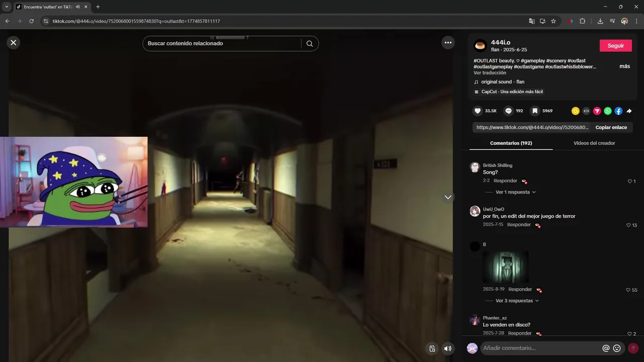Open the 444i.o username link
The height and width of the screenshot is (362, 644).
pyautogui.click(x=501, y=42)
